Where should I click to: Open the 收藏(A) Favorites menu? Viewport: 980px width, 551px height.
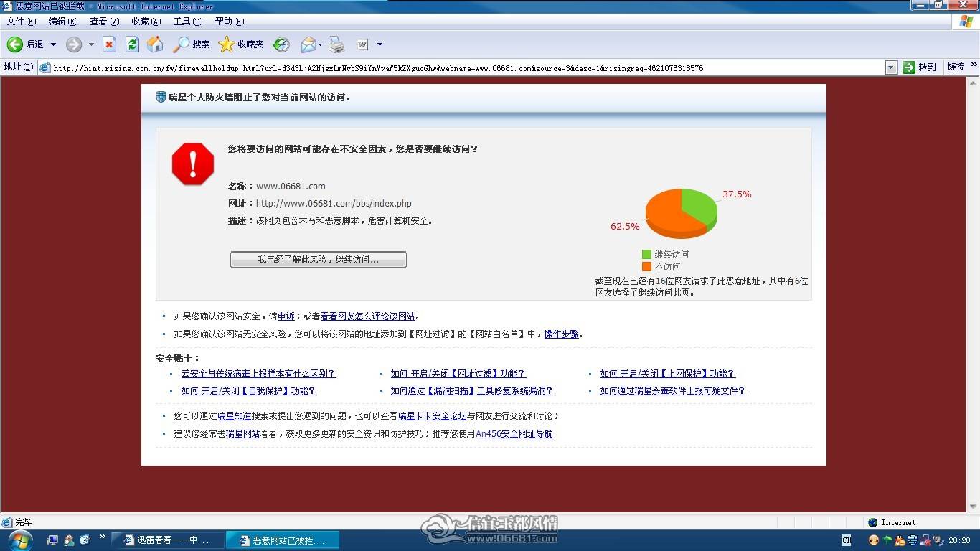146,22
